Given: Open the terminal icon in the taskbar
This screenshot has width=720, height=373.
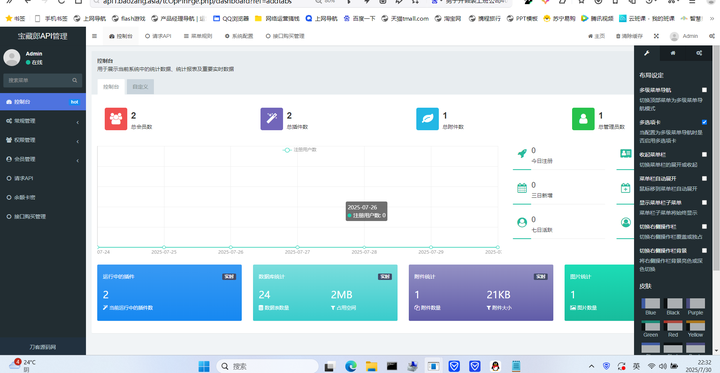Looking at the screenshot, I should tap(392, 366).
